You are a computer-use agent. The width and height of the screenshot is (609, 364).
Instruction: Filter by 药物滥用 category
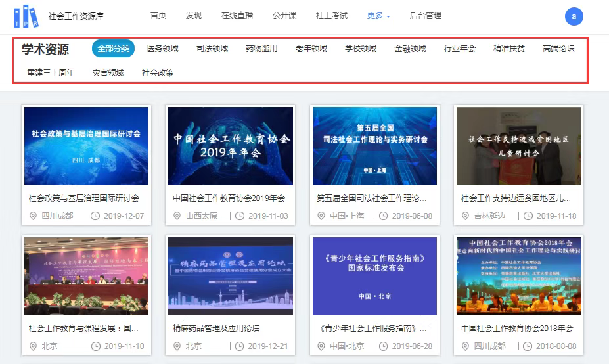(x=261, y=49)
